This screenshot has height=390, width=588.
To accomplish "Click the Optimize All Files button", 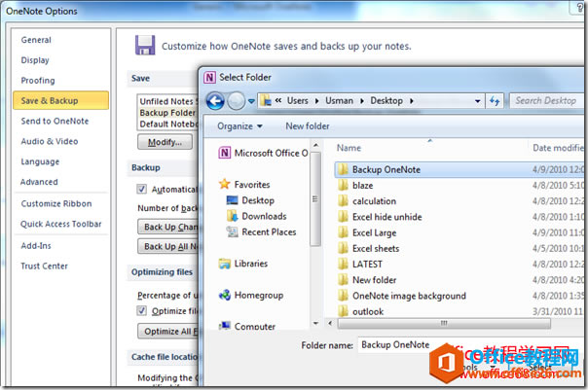I will tap(168, 332).
